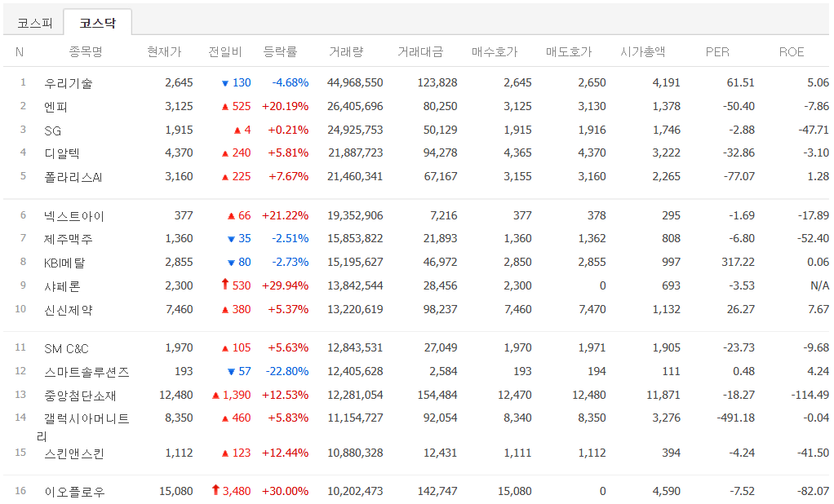Image resolution: width=834 pixels, height=504 pixels.
Task: Open the SG stock link
Action: (53, 130)
